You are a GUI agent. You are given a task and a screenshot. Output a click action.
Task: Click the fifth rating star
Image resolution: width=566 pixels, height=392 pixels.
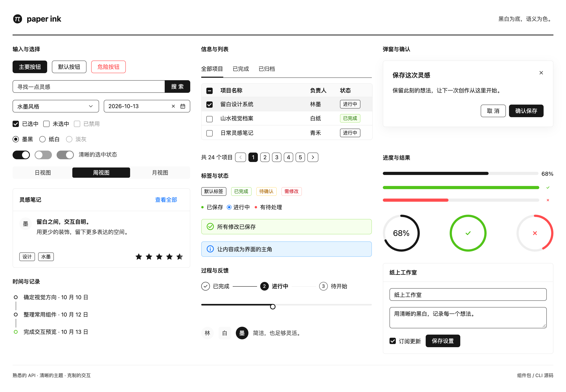179,257
